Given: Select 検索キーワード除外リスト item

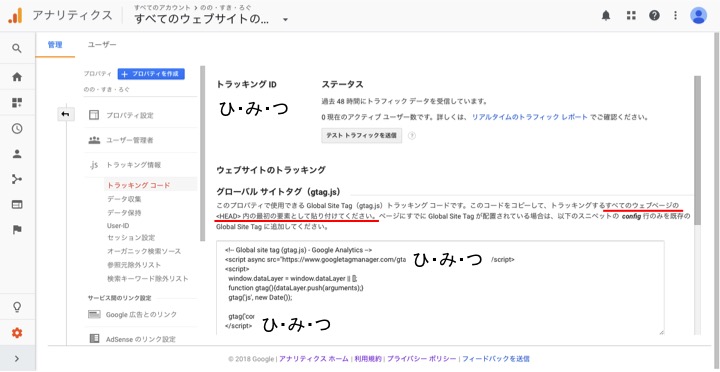Looking at the screenshot, I should coord(147,278).
